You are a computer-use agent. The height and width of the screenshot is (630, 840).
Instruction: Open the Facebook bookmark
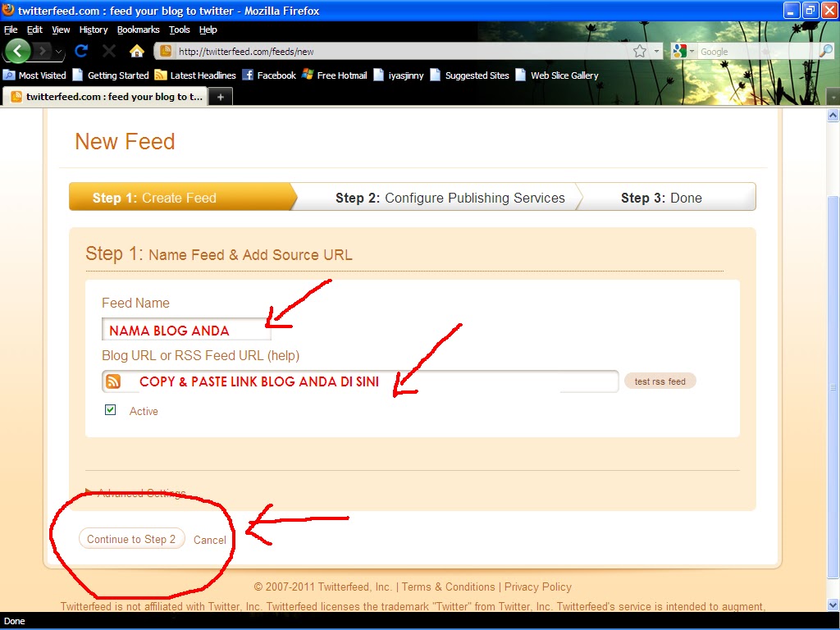tap(269, 75)
